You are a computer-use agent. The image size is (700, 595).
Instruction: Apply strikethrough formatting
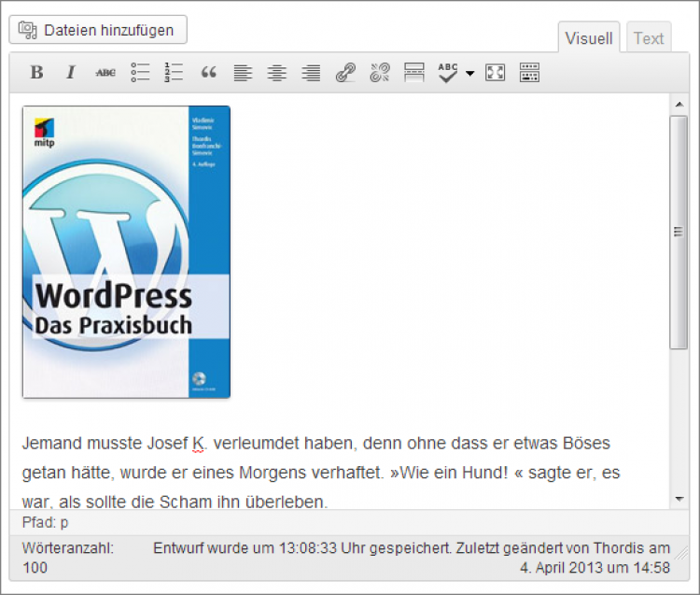[105, 73]
